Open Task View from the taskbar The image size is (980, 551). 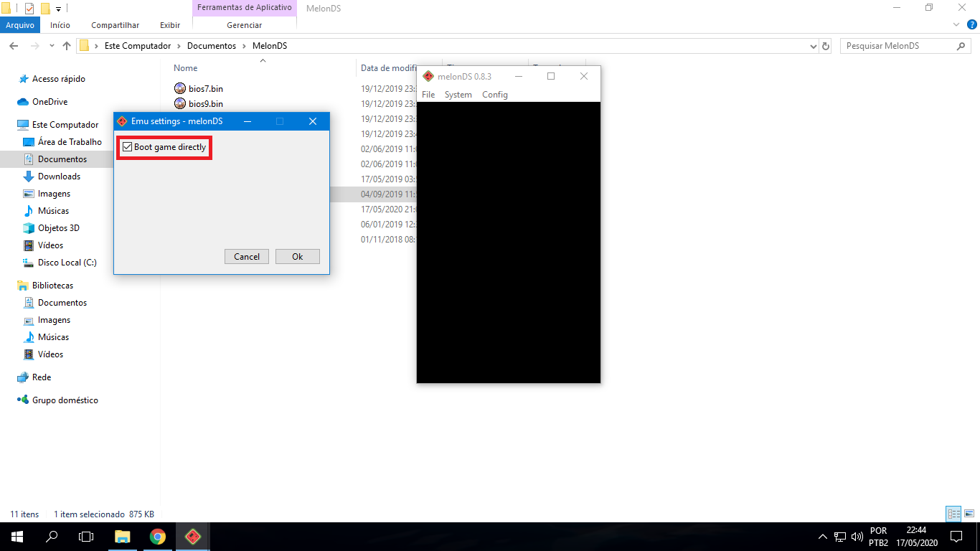coord(86,536)
